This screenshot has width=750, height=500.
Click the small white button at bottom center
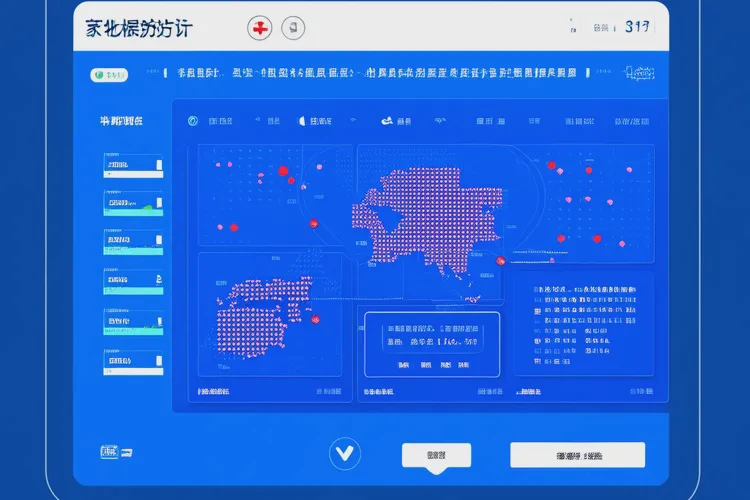436,455
